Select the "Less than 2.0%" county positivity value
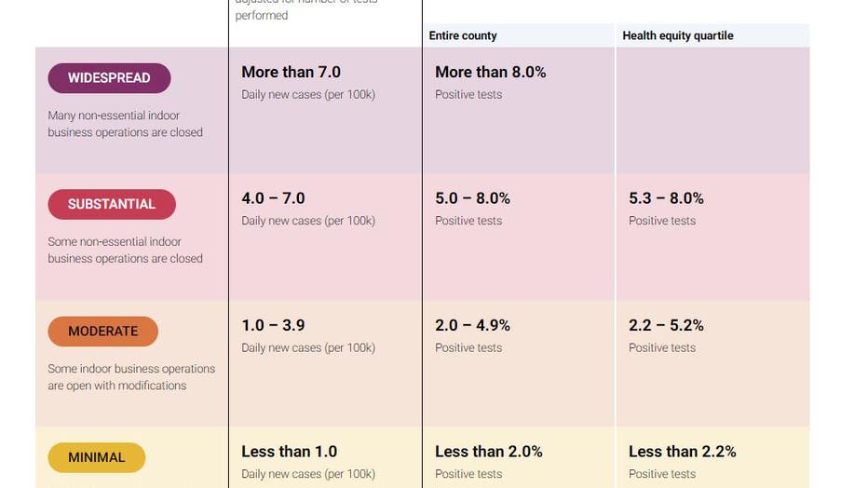 (488, 452)
